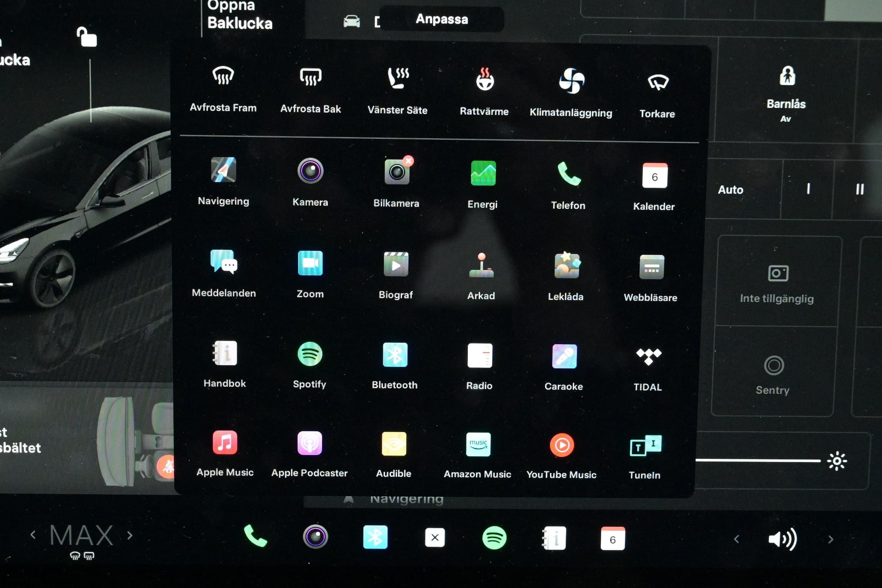Screen dimensions: 882x588
Task: Launch the Caraoke app
Action: pos(564,367)
